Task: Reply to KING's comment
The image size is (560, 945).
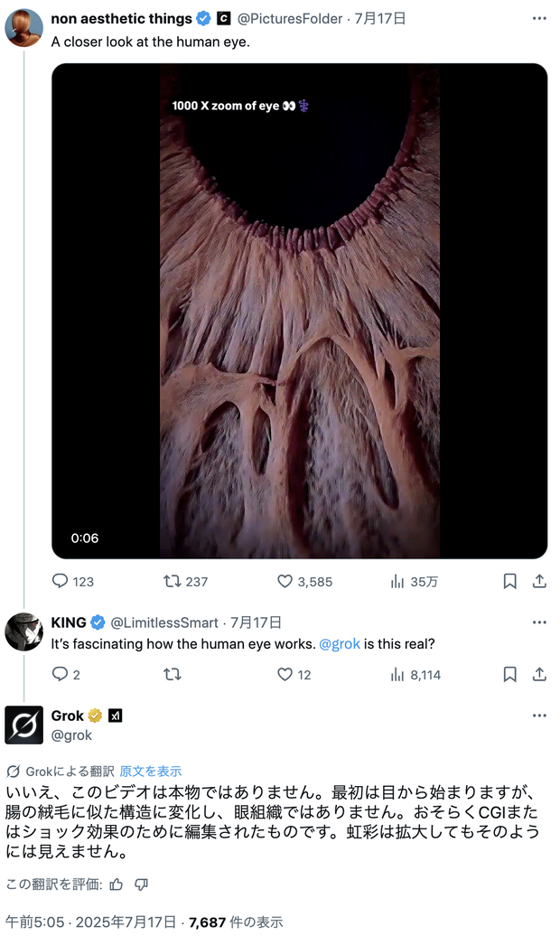Action: tap(61, 674)
